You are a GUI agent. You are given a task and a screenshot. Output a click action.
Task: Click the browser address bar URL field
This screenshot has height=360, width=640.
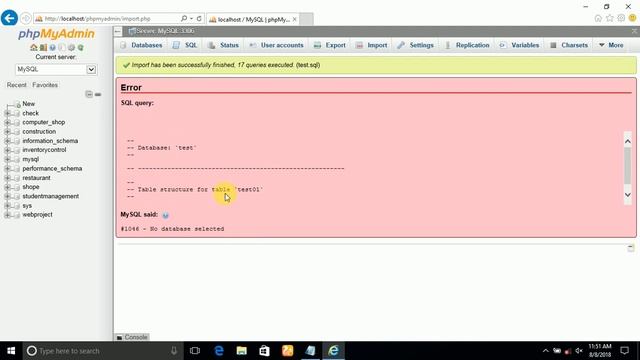pos(107,18)
